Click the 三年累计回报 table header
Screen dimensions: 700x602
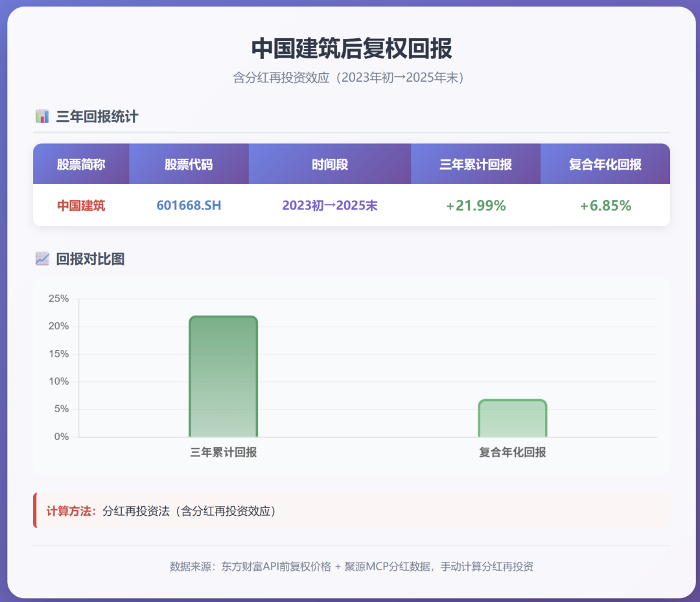(x=476, y=164)
